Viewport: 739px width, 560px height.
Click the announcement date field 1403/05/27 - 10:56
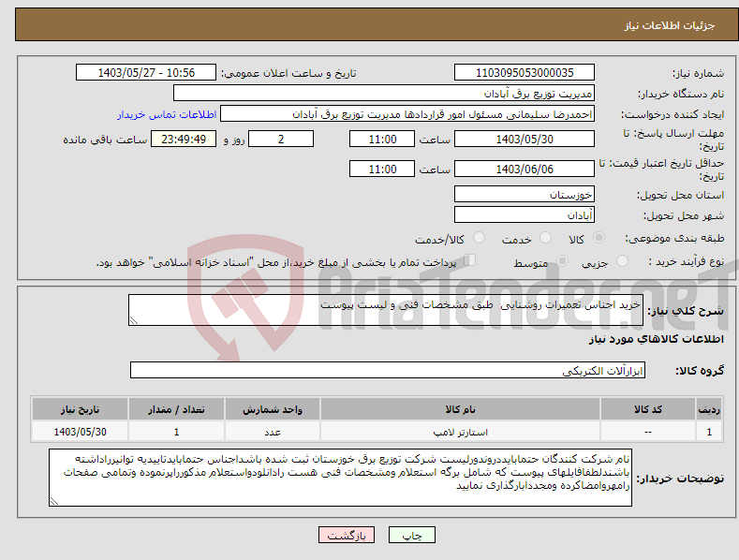tap(146, 73)
